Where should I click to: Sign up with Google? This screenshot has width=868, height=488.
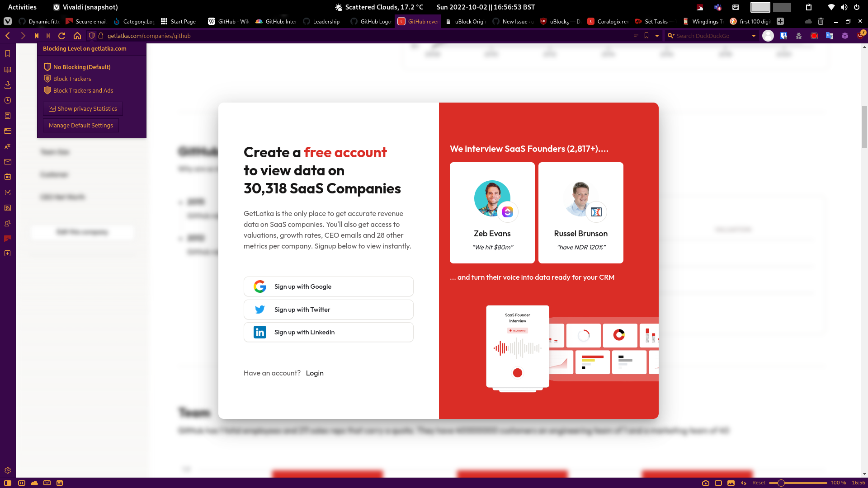pyautogui.click(x=328, y=286)
